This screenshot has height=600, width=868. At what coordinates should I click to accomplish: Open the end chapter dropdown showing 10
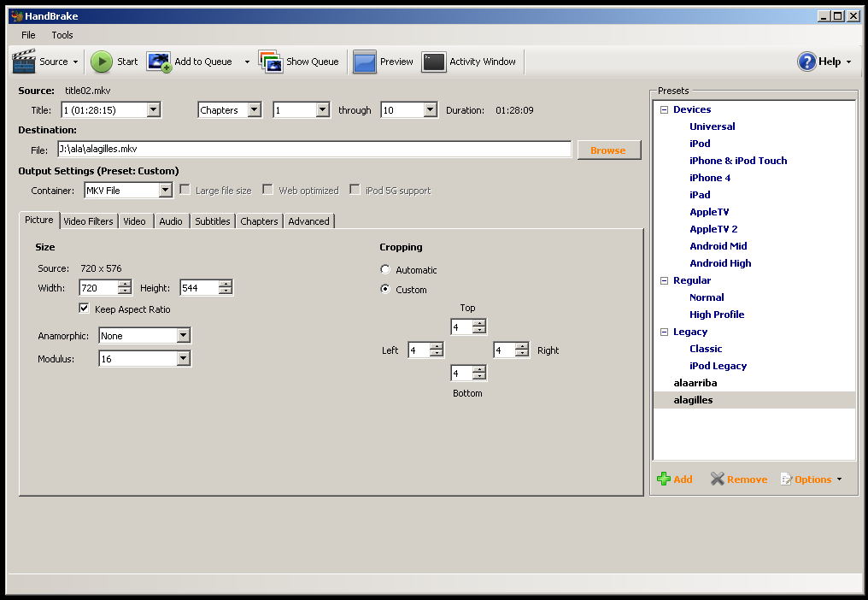tap(430, 109)
